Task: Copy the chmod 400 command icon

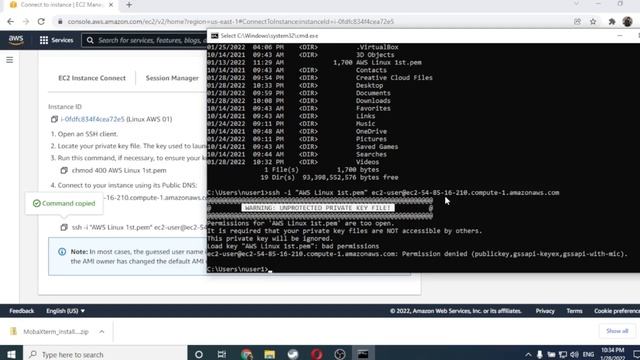Action: pyautogui.click(x=64, y=170)
